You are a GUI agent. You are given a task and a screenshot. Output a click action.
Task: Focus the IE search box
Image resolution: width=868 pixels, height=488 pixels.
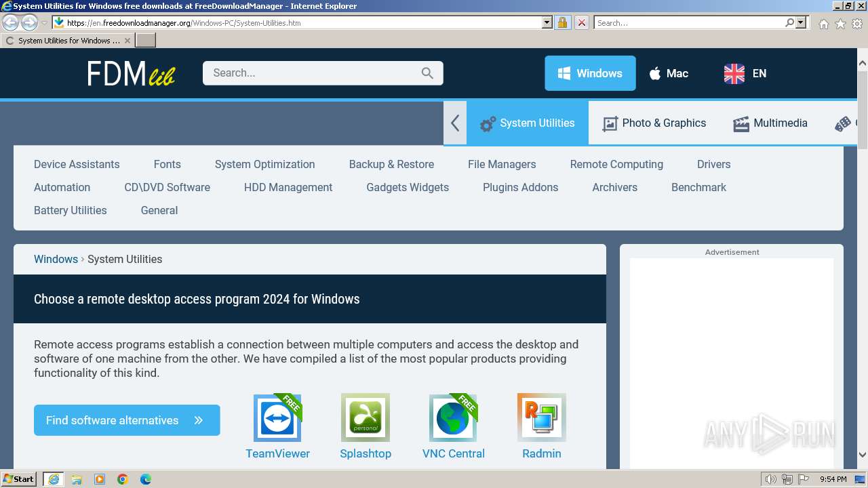[689, 22]
